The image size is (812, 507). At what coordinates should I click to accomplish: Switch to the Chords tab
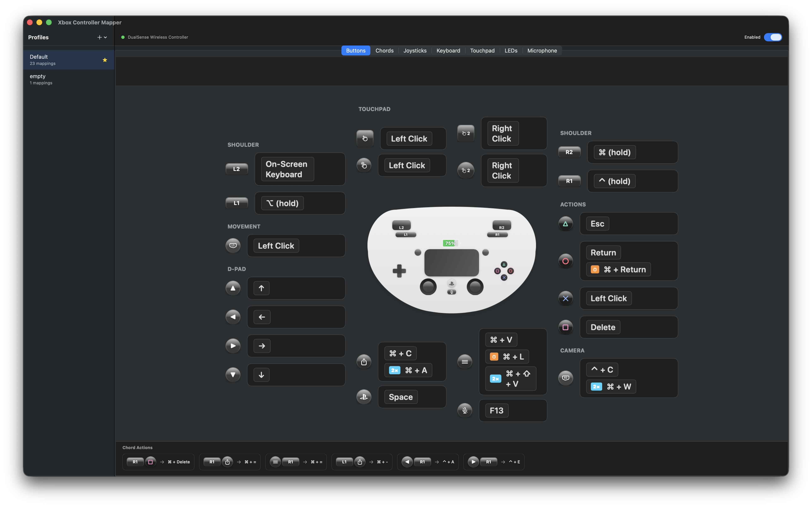coord(384,50)
